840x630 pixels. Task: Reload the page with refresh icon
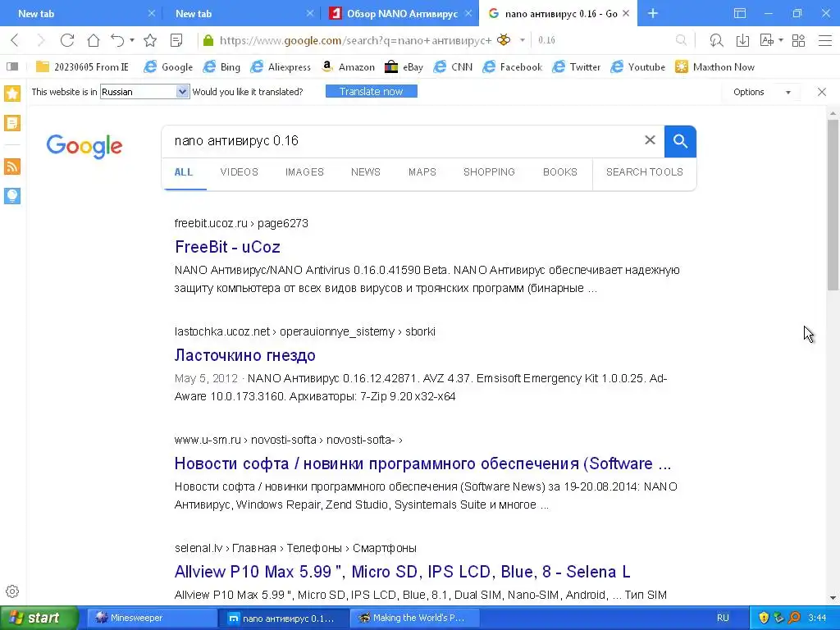67,40
